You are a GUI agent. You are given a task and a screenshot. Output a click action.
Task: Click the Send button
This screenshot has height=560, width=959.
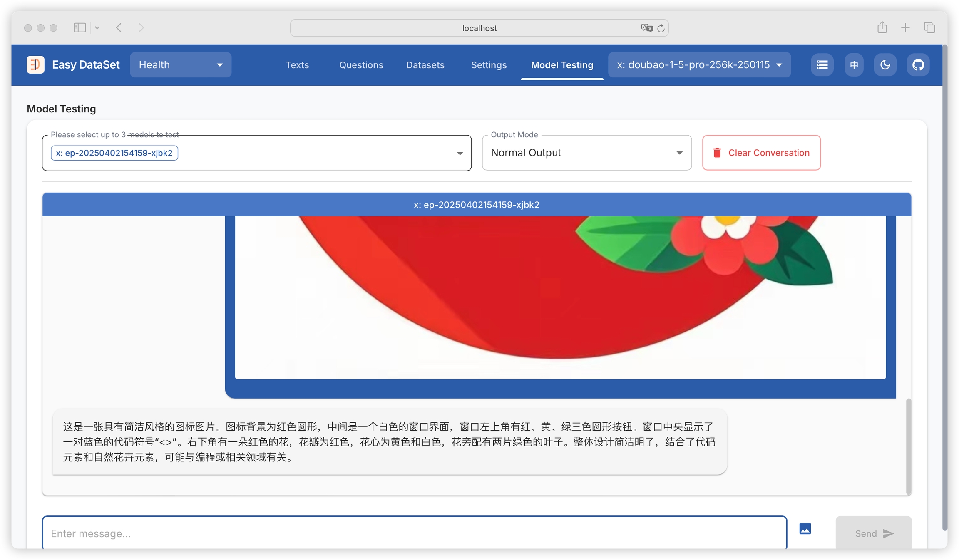pos(873,533)
